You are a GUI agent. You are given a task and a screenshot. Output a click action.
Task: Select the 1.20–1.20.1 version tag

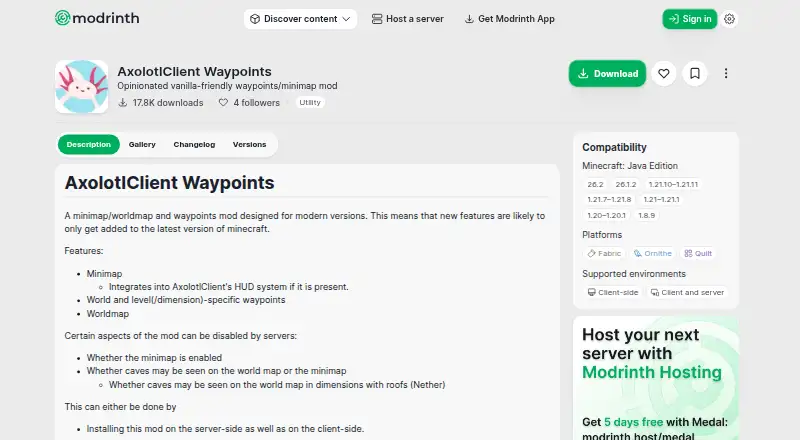click(x=606, y=215)
